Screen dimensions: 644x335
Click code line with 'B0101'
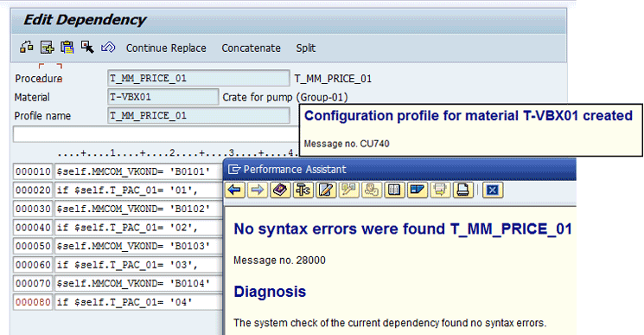click(139, 171)
